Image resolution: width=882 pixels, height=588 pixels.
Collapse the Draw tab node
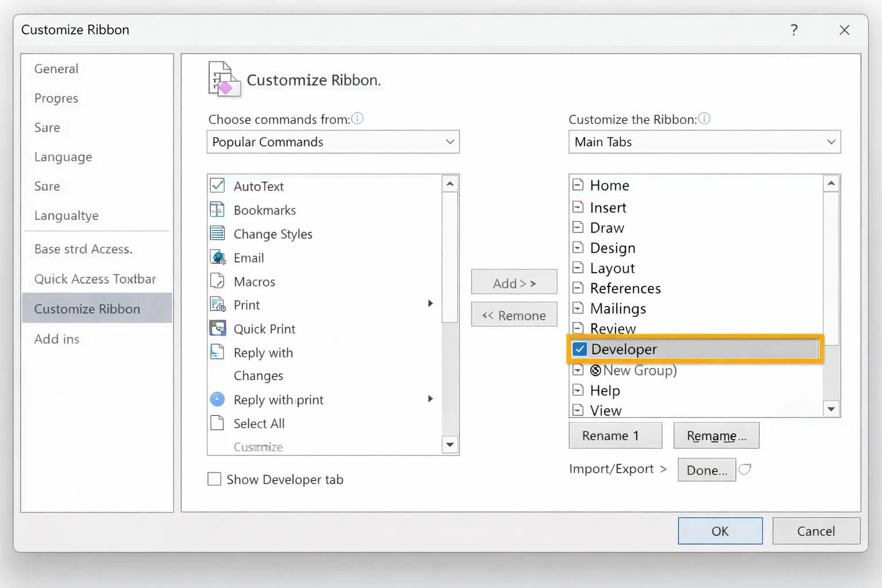(x=578, y=227)
